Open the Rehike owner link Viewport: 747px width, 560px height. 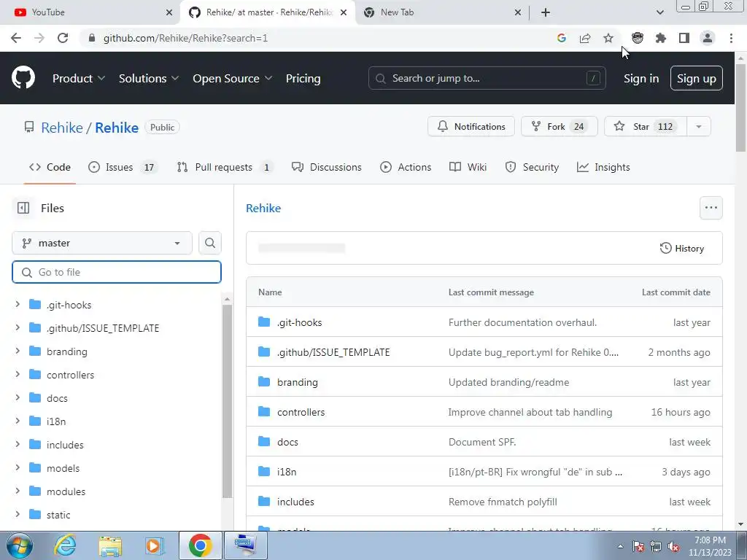[62, 128]
